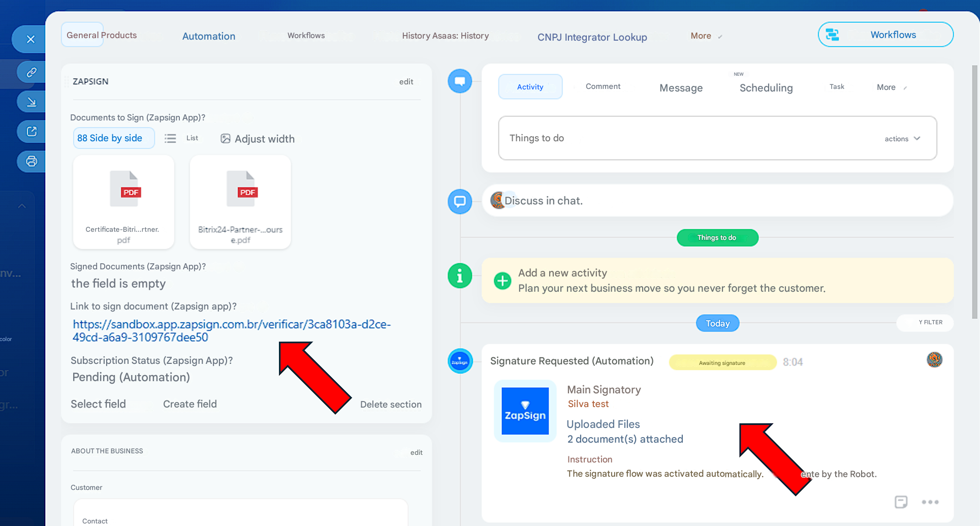
Task: Open three-dots menu on signature activity
Action: click(x=930, y=502)
